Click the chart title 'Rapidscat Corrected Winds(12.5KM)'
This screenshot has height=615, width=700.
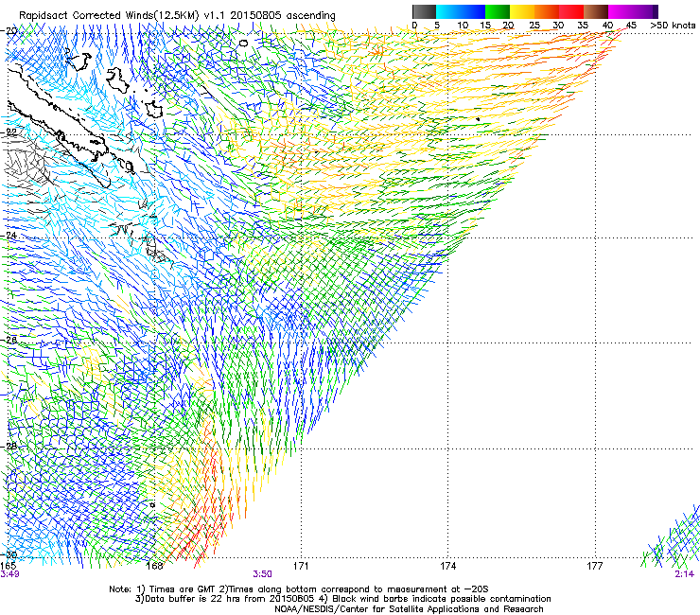[x=109, y=15]
